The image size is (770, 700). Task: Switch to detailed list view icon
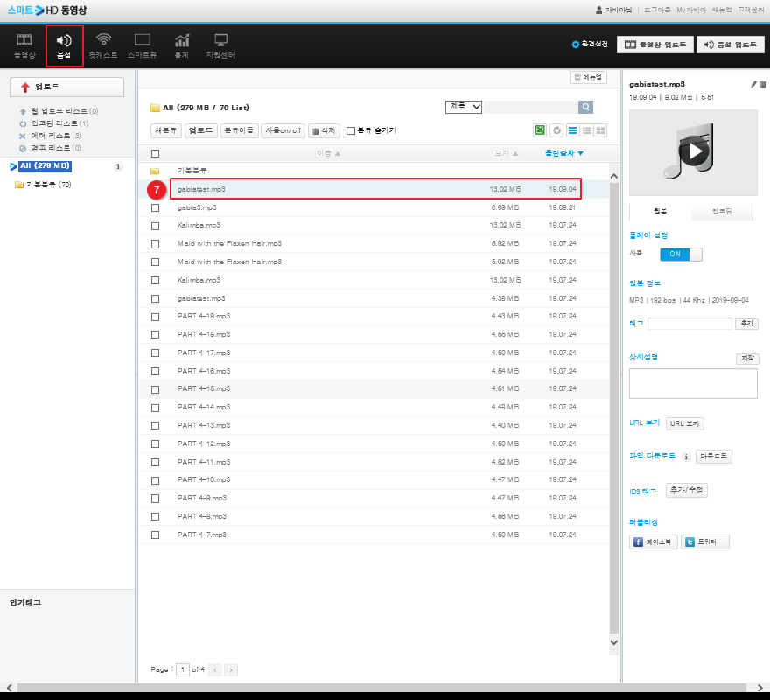pos(587,130)
